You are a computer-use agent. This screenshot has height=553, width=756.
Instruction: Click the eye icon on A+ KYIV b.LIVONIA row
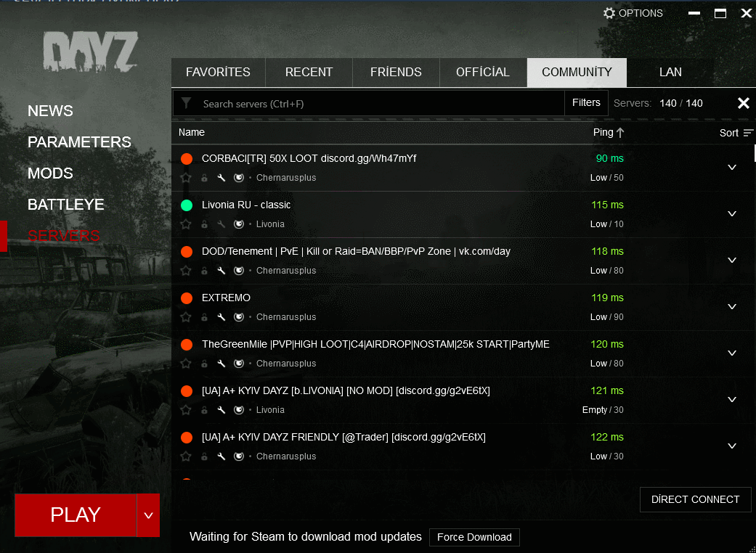click(239, 410)
